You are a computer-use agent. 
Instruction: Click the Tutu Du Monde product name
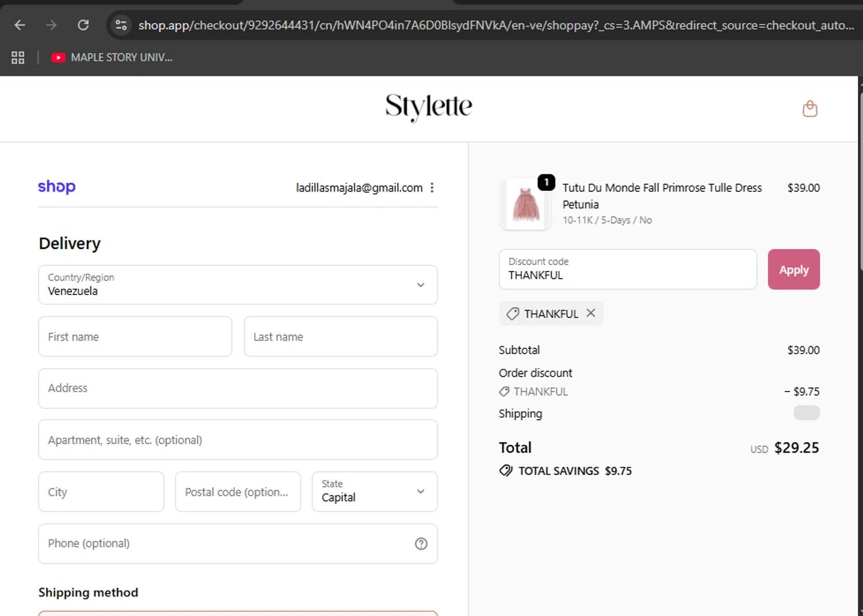point(662,196)
